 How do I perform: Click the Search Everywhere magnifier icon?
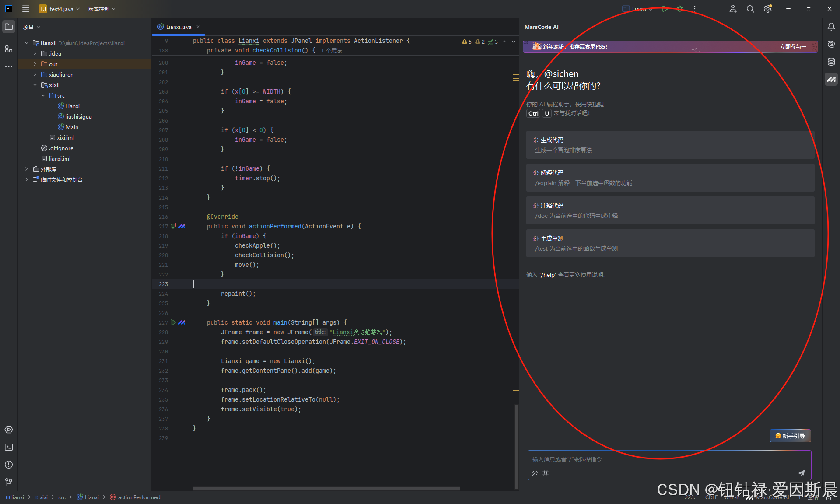750,9
